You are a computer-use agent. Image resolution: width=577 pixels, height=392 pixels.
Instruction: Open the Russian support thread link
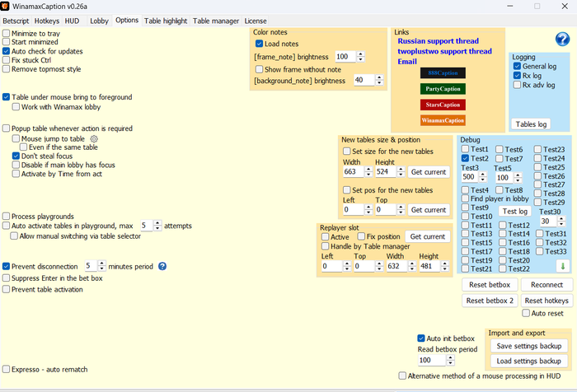[x=438, y=41]
